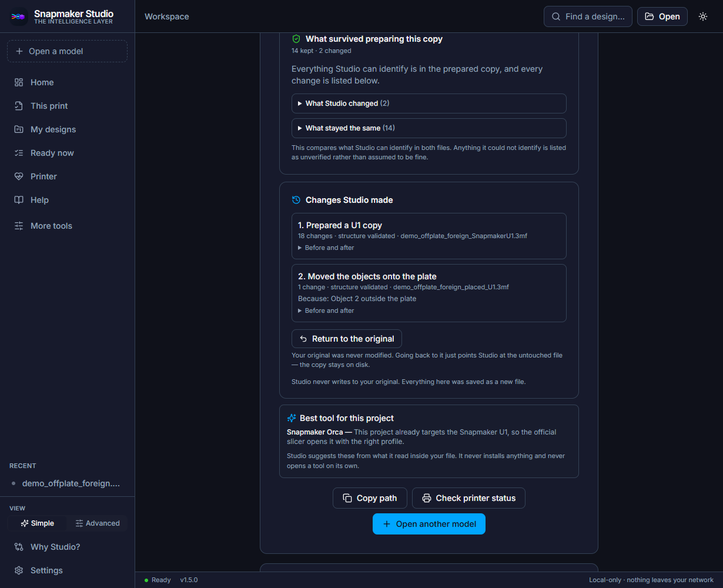Switch the view to Simple mode
Screen dimensions: 723x588
pyautogui.click(x=37, y=523)
